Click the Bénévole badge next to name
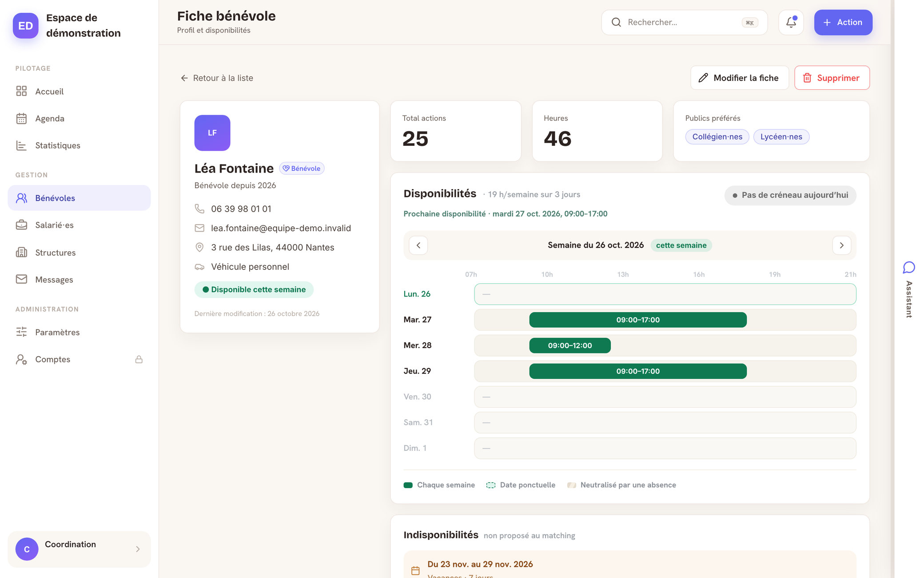The width and height of the screenshot is (924, 578). pyautogui.click(x=302, y=169)
